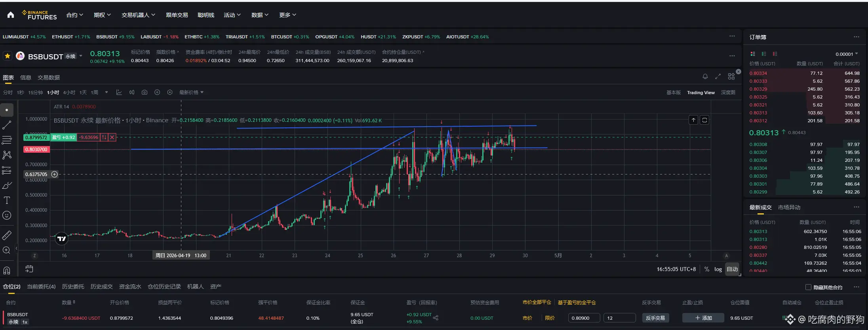Open the 交易机器人 dropdown

(138, 15)
